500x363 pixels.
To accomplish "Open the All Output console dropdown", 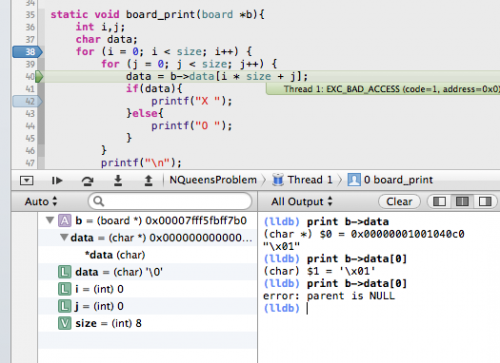I will click(302, 201).
